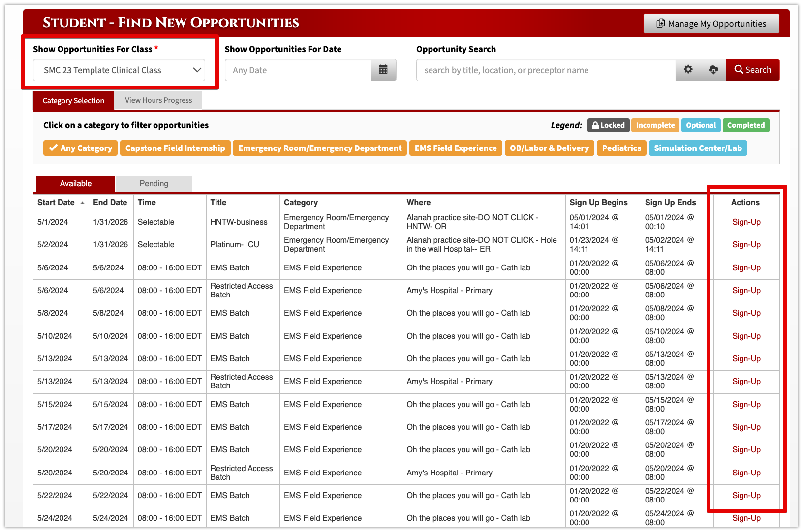Sign up for HNTW-business opportunity
Viewport: 803px width, 532px height.
point(746,222)
